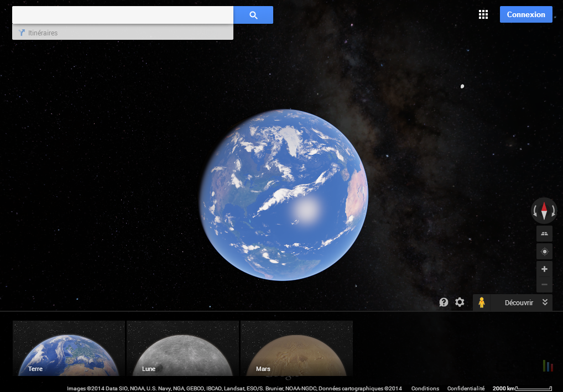Select the 3D tilt view icon
Screen dimensions: 563x392
point(544,233)
